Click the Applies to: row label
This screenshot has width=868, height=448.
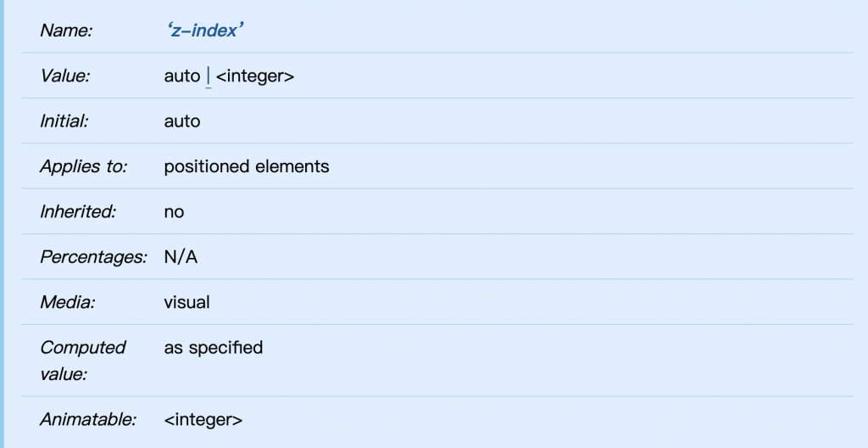click(83, 166)
